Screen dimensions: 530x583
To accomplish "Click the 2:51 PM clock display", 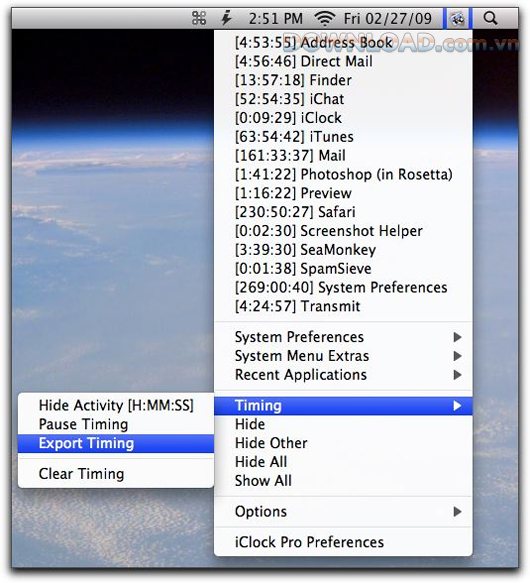I will click(276, 19).
